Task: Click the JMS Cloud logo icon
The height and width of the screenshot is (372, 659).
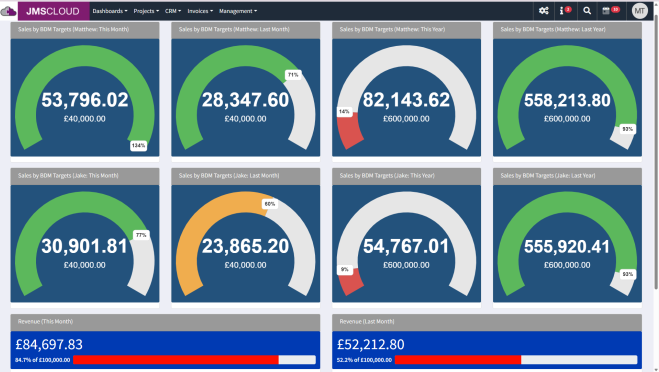Action: [8, 11]
